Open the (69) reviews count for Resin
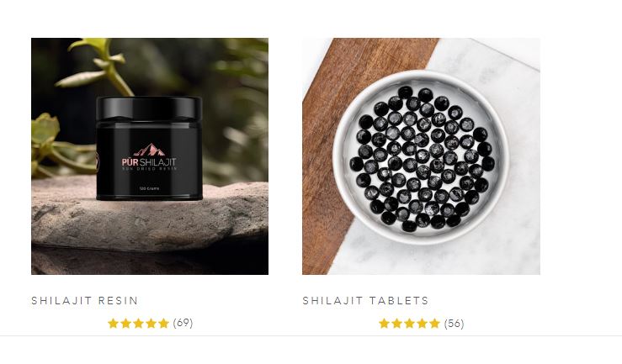This screenshot has width=622, height=364. pyautogui.click(x=183, y=323)
